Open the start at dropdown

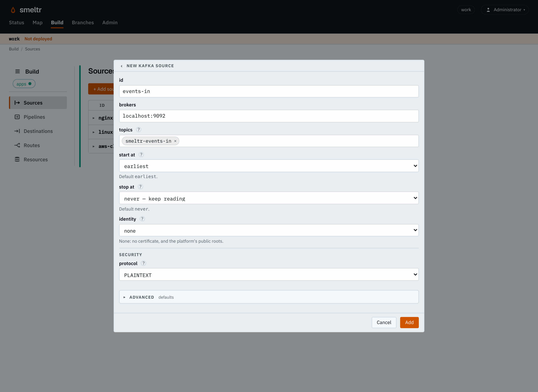[x=269, y=166]
